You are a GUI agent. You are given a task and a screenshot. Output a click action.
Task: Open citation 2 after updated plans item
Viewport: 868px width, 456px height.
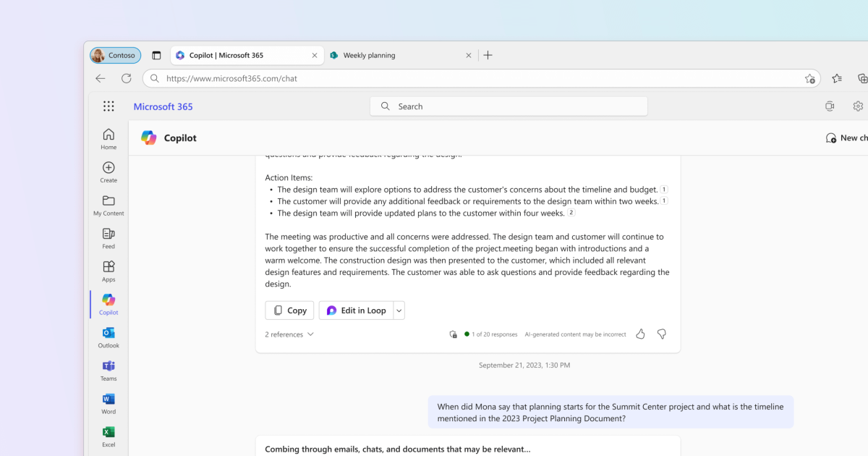point(571,213)
